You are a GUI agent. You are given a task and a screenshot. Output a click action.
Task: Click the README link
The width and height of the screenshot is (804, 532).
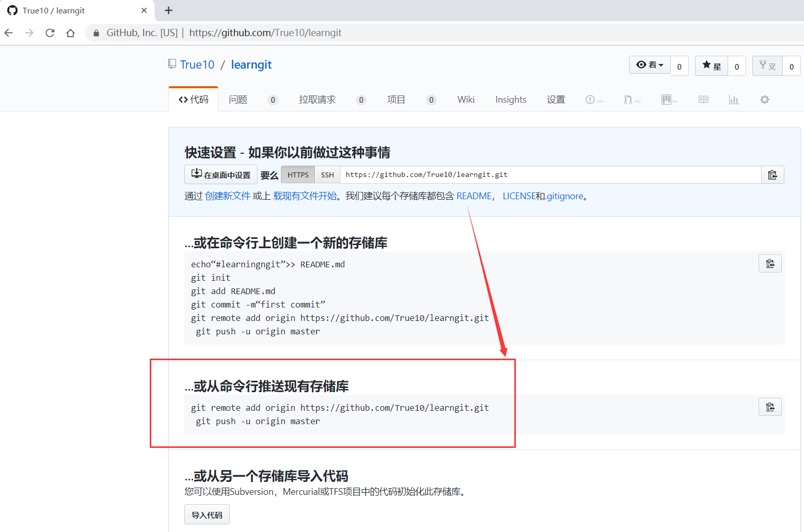click(x=474, y=196)
